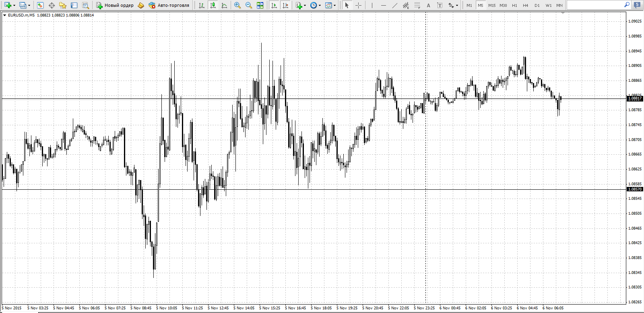
Task: Open the Strategy Tester icon
Action: pyautogui.click(x=85, y=5)
